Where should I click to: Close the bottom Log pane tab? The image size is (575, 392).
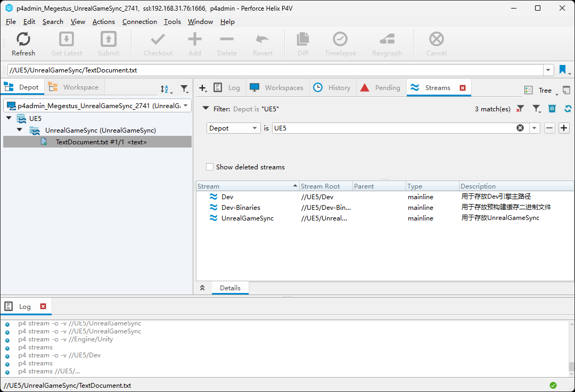click(x=43, y=306)
